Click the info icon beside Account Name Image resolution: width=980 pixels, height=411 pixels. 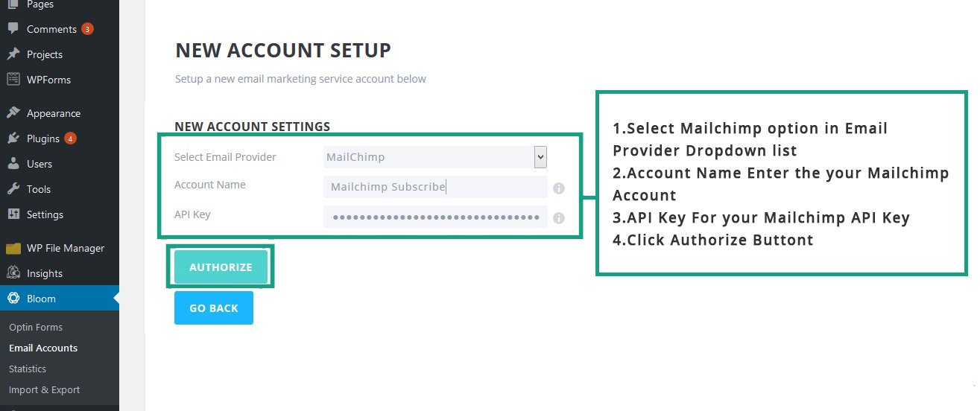coord(559,188)
